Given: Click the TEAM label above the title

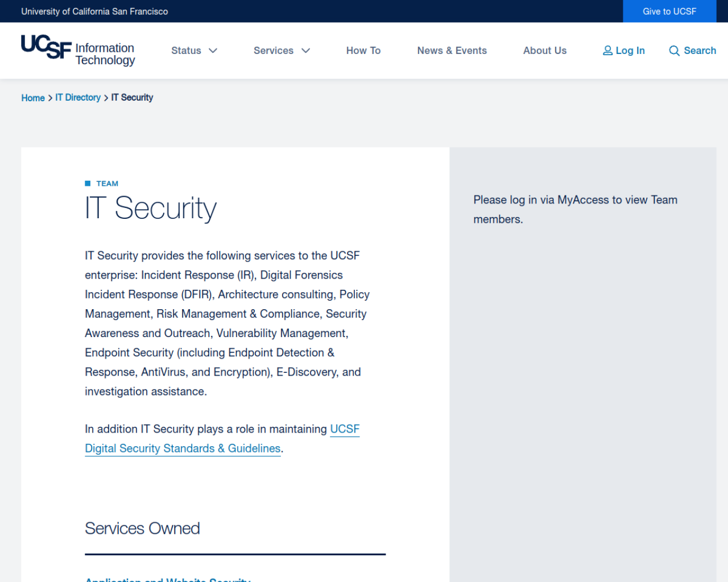Looking at the screenshot, I should pyautogui.click(x=107, y=184).
